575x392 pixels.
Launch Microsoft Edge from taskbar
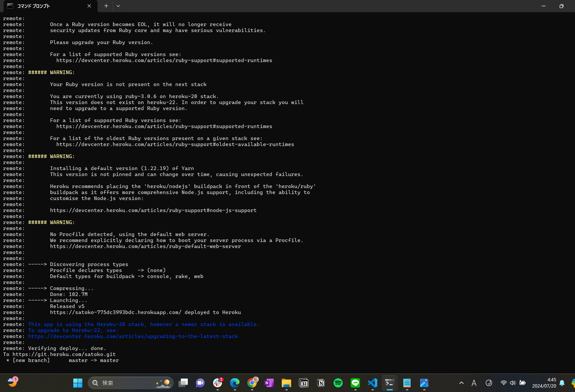(235, 383)
